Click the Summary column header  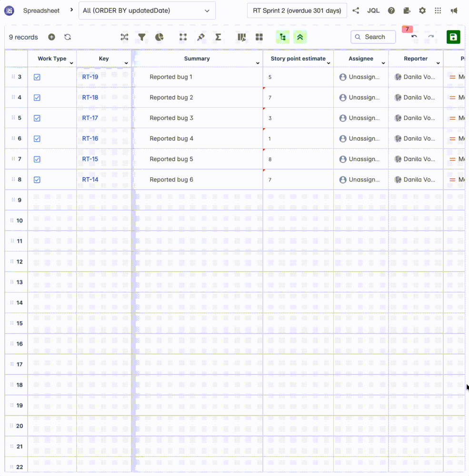pyautogui.click(x=197, y=59)
